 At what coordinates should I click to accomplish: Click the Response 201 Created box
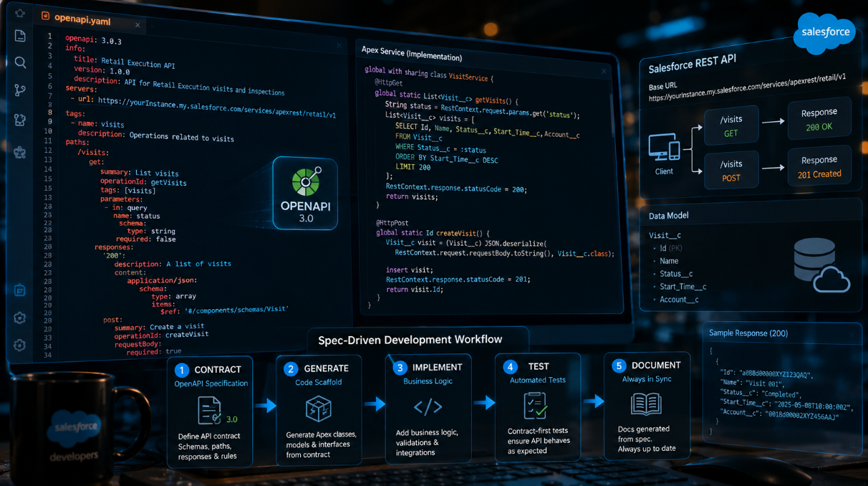point(819,166)
